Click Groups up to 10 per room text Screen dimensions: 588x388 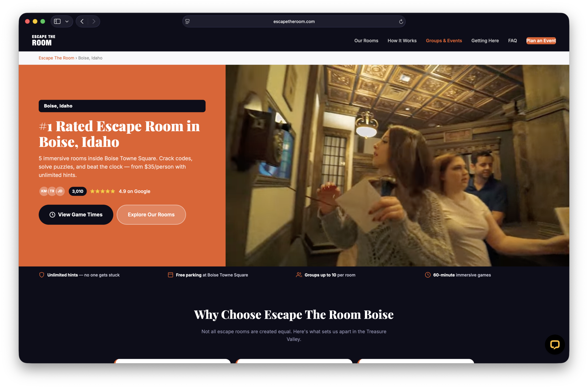(330, 275)
